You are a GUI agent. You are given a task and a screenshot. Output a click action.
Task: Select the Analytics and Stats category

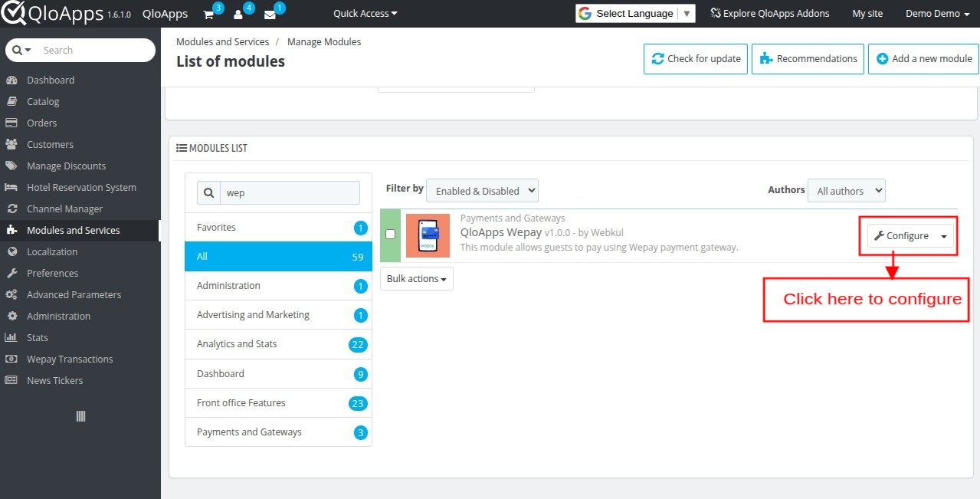click(x=278, y=344)
